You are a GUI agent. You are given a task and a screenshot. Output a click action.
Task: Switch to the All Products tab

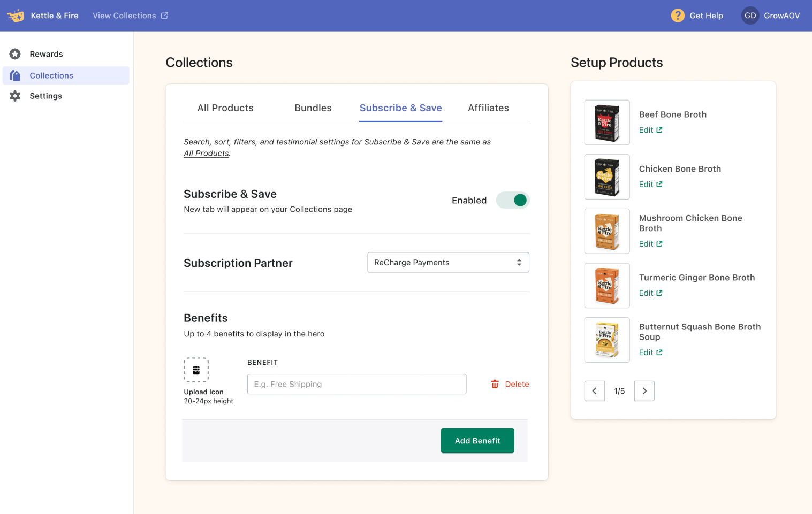225,108
